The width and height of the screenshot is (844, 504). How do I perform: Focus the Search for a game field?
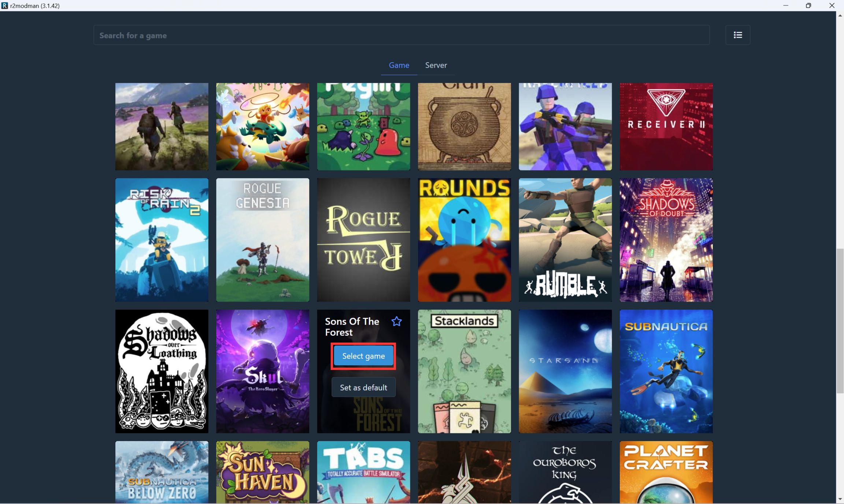pyautogui.click(x=401, y=35)
